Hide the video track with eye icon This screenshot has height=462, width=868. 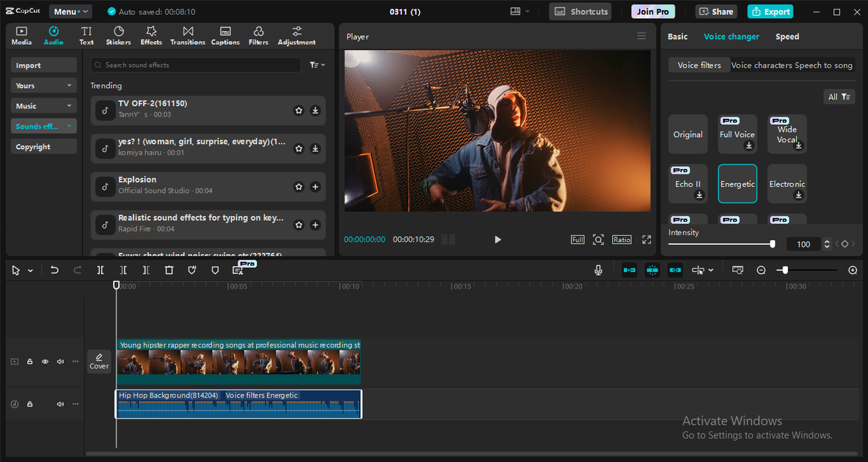45,362
